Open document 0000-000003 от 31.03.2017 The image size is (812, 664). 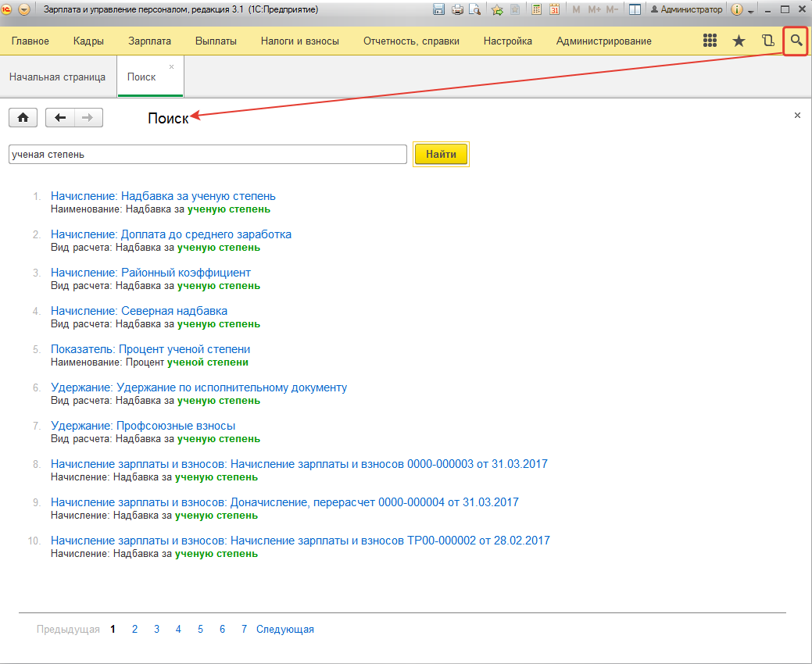(299, 464)
